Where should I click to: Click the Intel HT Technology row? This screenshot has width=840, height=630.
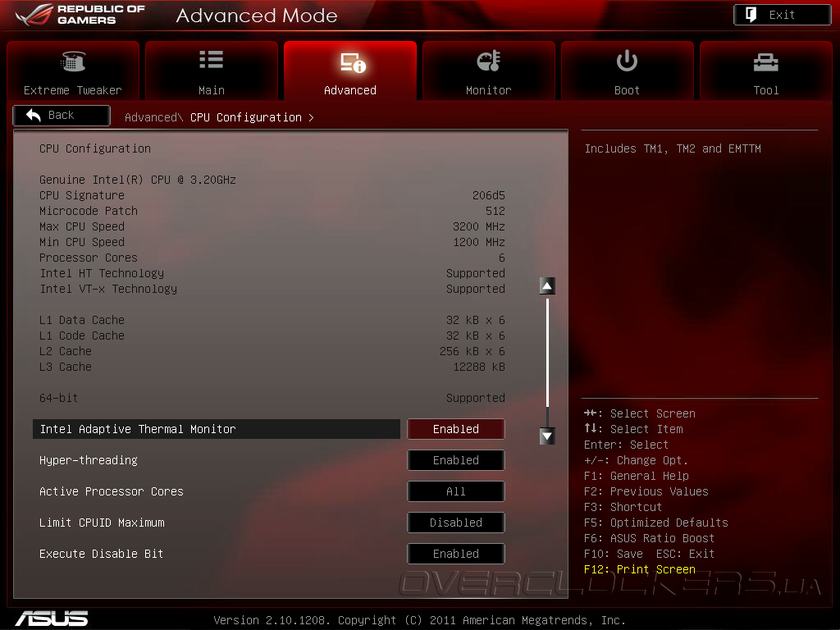[272, 273]
